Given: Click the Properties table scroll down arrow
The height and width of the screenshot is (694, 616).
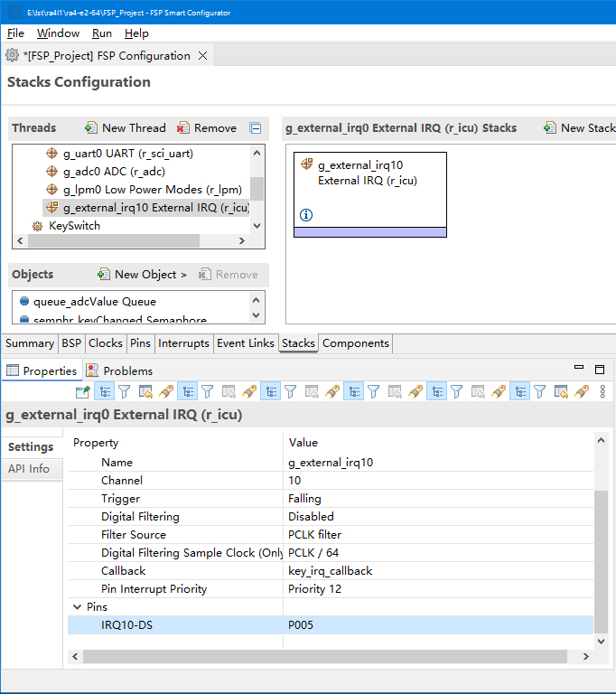Looking at the screenshot, I should 601,642.
